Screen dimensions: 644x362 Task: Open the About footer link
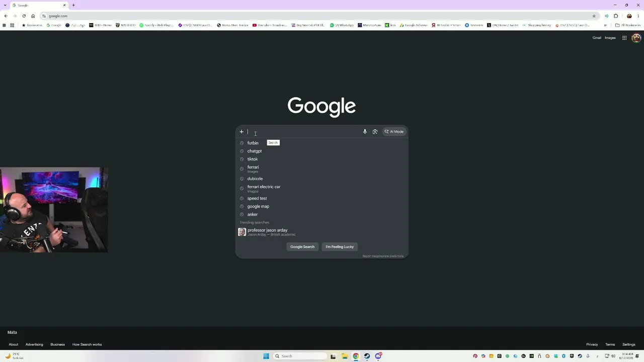(x=14, y=344)
